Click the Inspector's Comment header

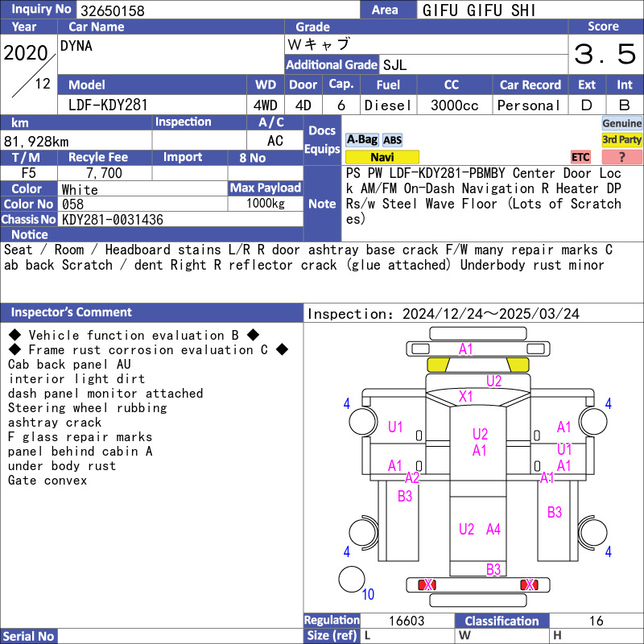coord(71,312)
